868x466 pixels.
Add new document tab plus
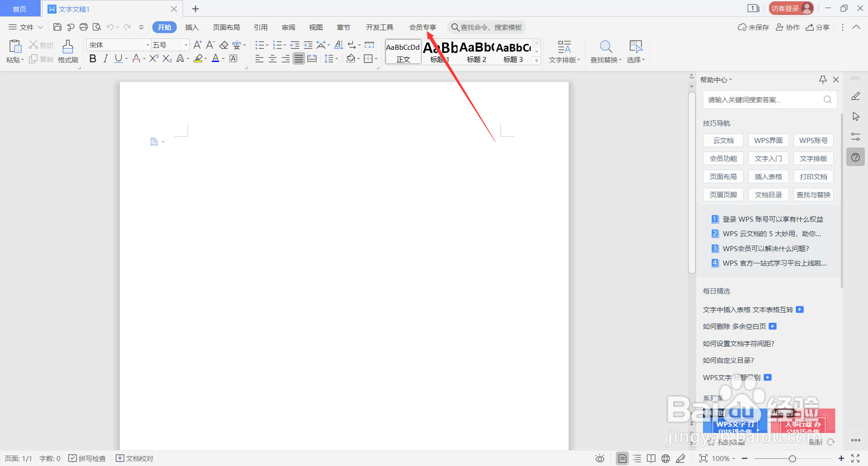point(195,9)
